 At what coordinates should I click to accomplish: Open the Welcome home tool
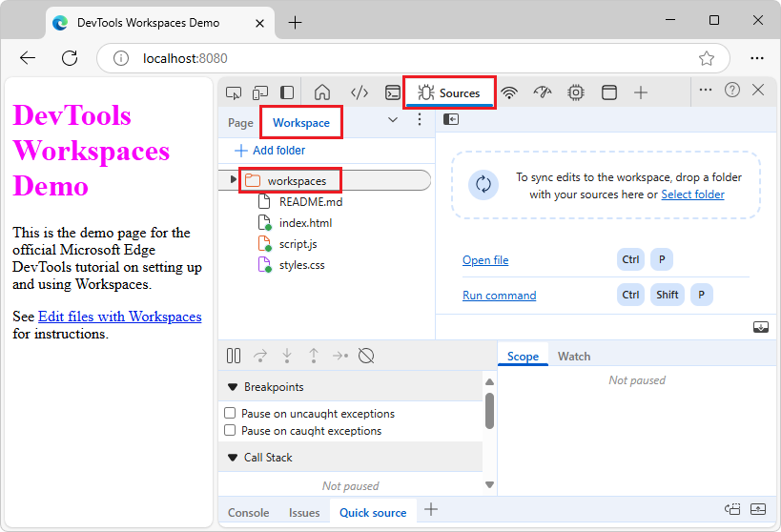322,92
